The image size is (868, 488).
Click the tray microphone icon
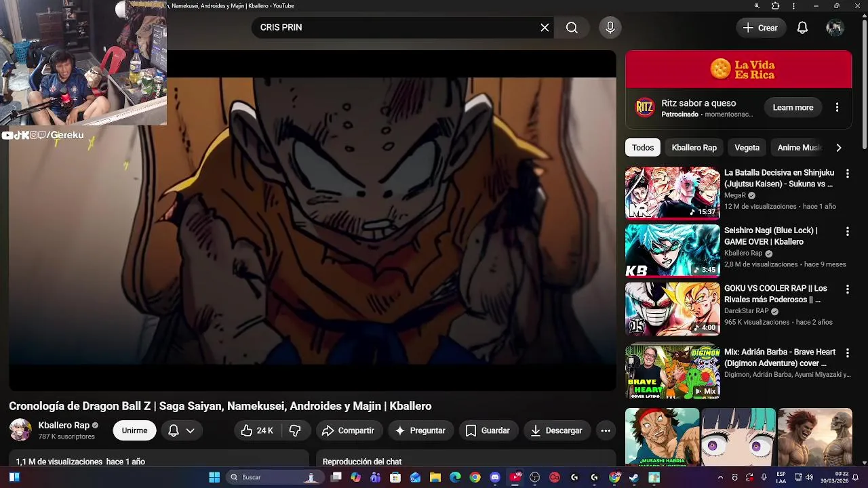[764, 477]
